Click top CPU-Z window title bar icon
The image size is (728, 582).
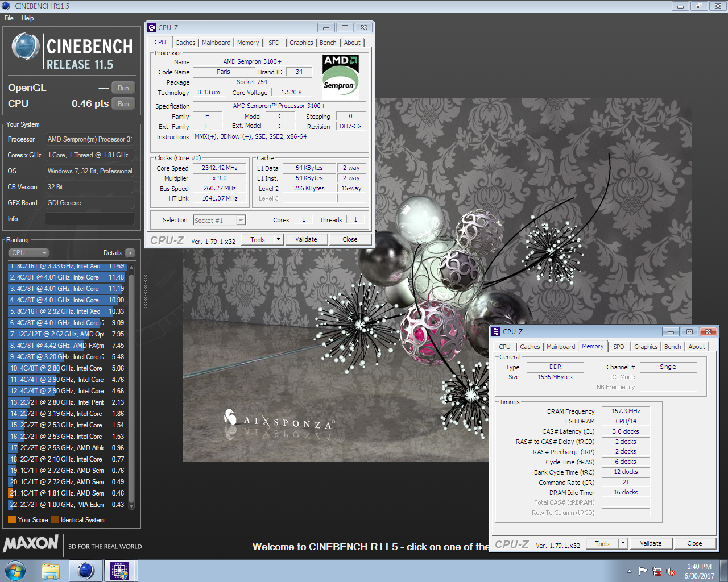click(151, 27)
